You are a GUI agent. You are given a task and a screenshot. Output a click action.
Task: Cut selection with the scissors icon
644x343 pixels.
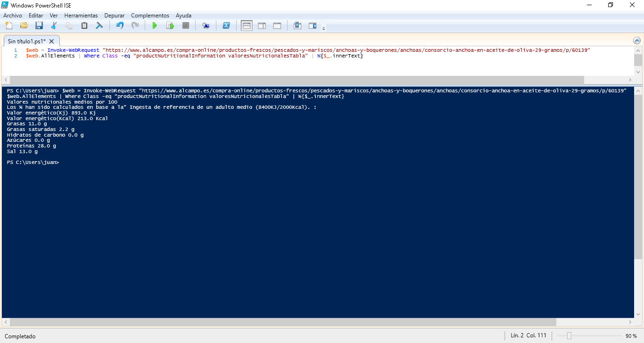[x=54, y=25]
